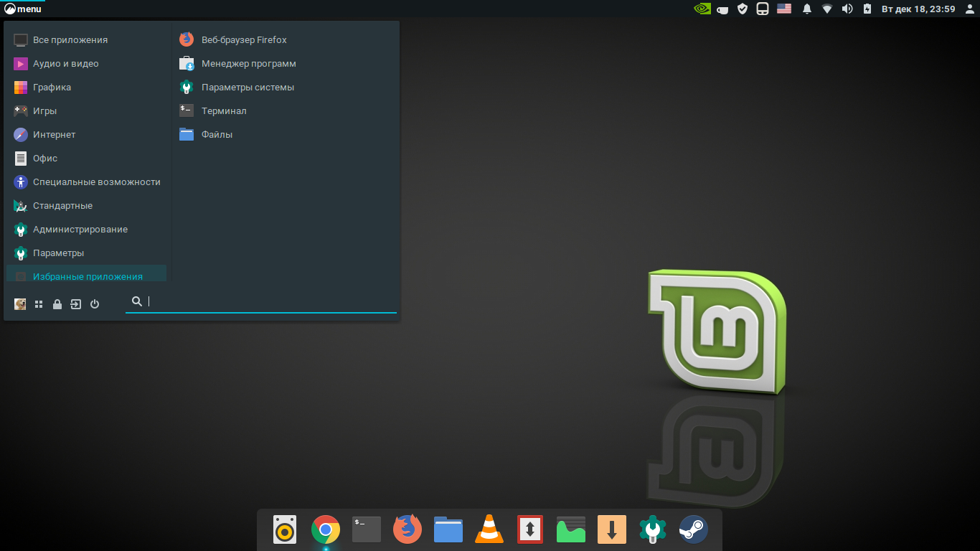Click the menu search input field
This screenshot has height=551, width=980.
(x=269, y=301)
